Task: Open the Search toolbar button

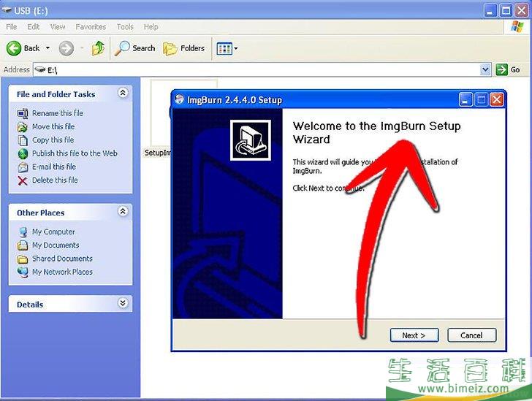Action: pos(134,48)
